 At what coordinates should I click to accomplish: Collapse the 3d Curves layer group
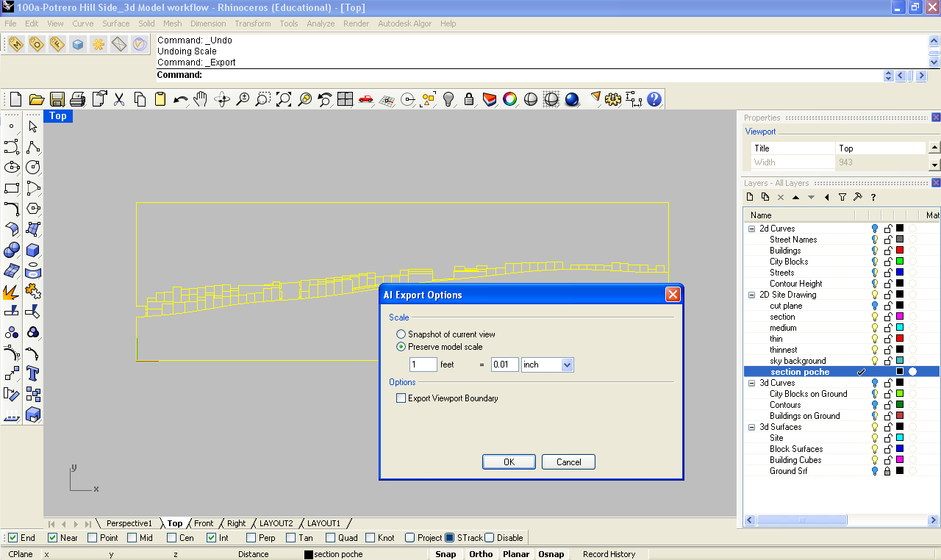coord(752,383)
